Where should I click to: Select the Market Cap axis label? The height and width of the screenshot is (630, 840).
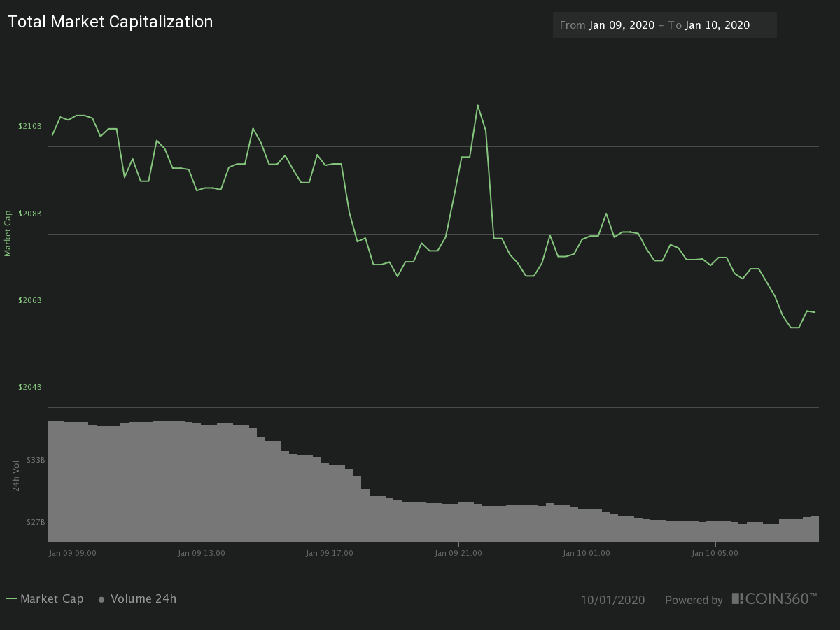(8, 233)
